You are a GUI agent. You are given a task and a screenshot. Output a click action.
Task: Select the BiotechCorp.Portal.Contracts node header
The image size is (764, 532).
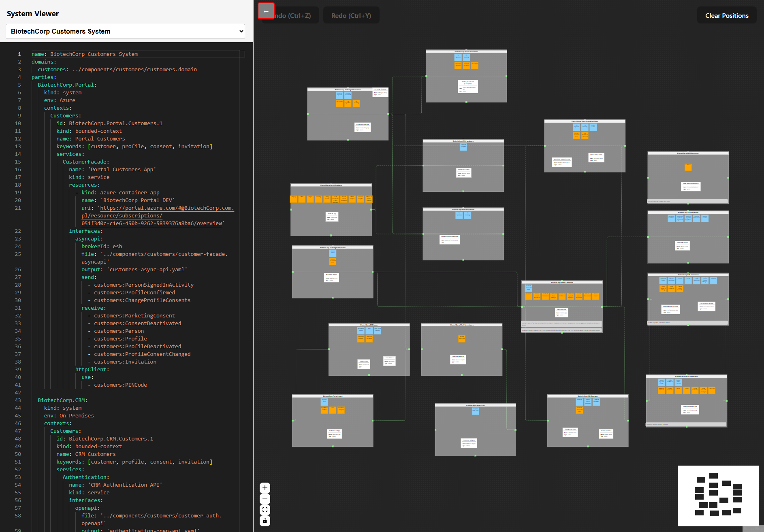(x=561, y=283)
